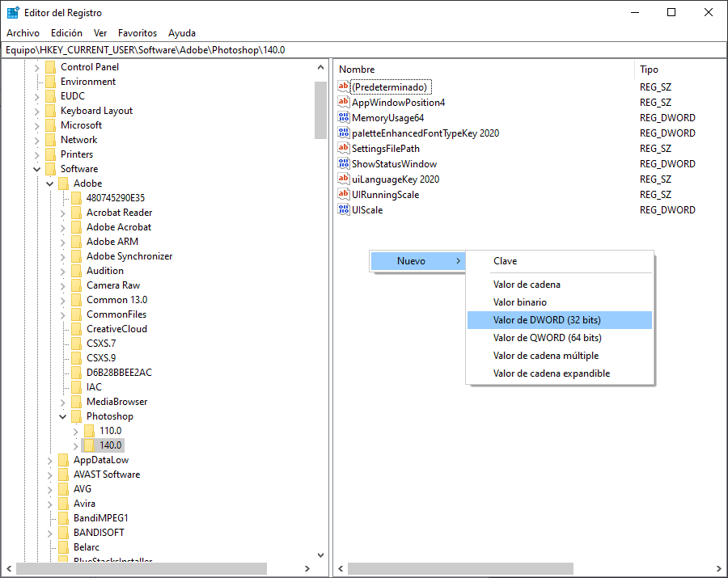Choose Clave in the Nuevo submenu
The image size is (728, 578).
click(x=560, y=261)
